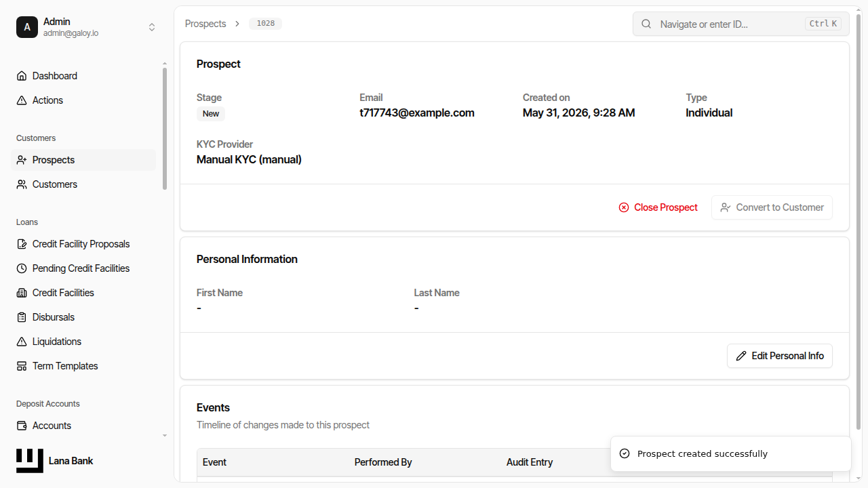Click the success checkmark icon in toast

coord(625,453)
